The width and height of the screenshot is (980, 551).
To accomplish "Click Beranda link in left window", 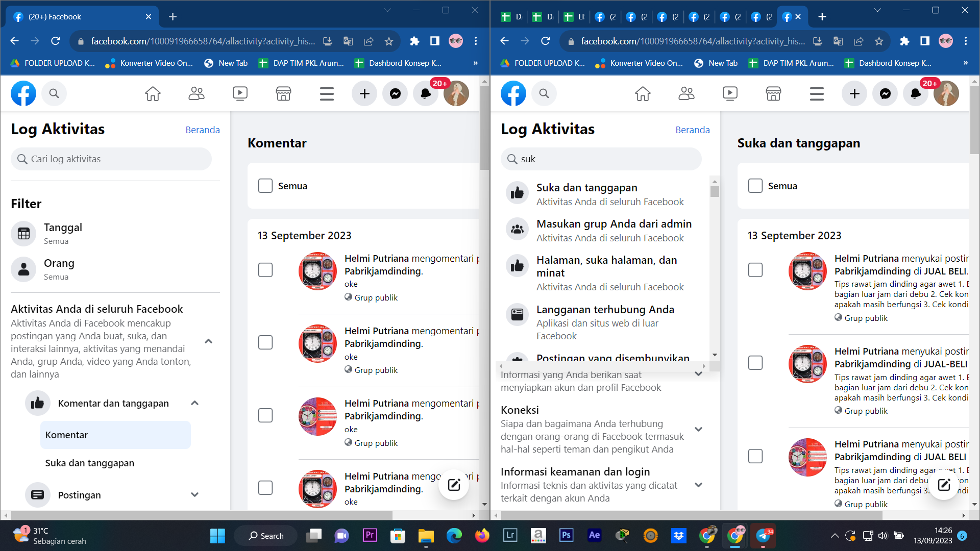I will [203, 130].
